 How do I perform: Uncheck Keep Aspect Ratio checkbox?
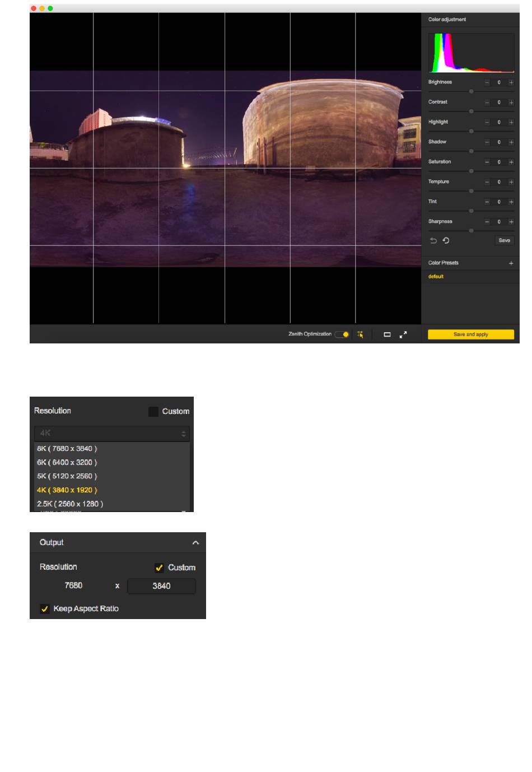(45, 608)
